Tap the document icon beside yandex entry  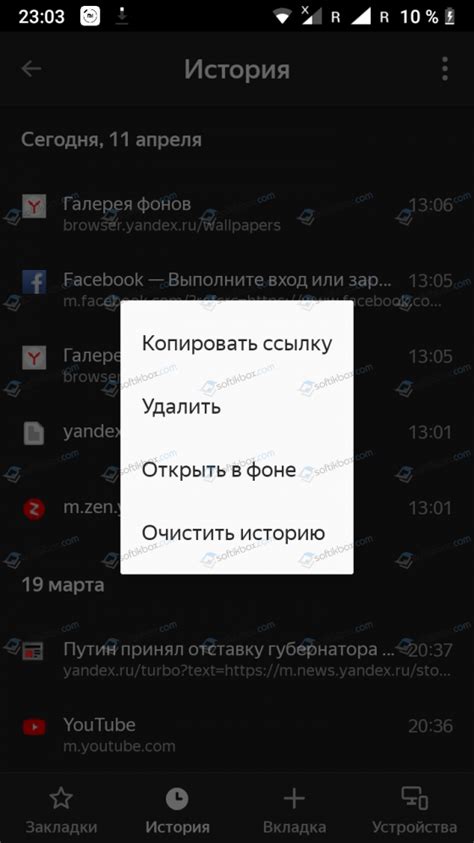(34, 433)
